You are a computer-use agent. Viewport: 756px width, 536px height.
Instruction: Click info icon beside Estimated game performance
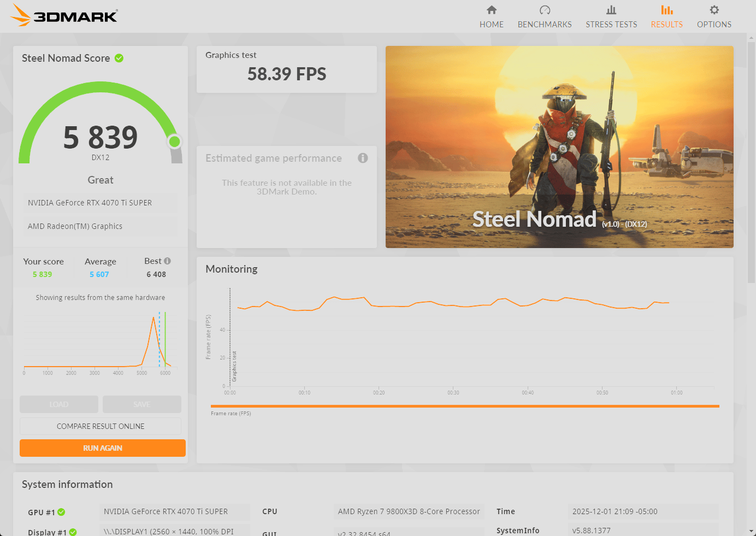coord(363,158)
